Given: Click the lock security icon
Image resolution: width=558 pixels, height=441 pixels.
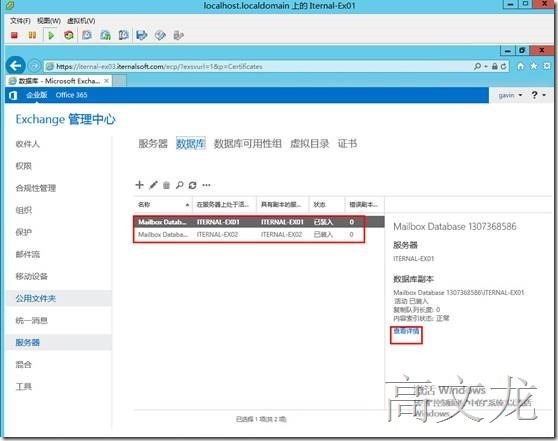Looking at the screenshot, I should click(x=495, y=66).
